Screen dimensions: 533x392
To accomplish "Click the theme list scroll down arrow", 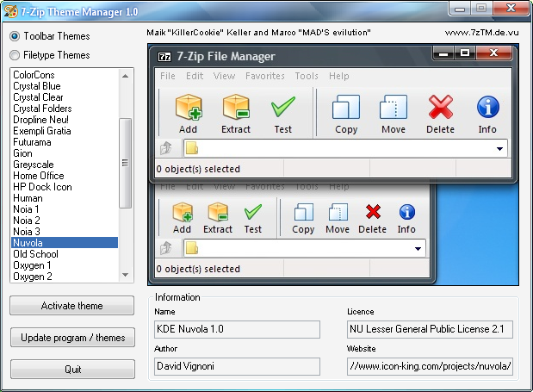I will tap(125, 275).
